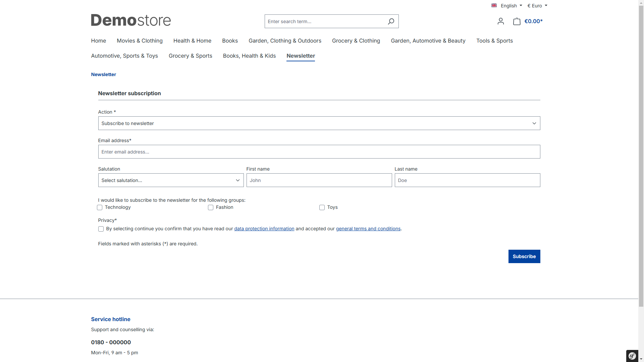Open Movies & Clothing category

[x=140, y=41]
